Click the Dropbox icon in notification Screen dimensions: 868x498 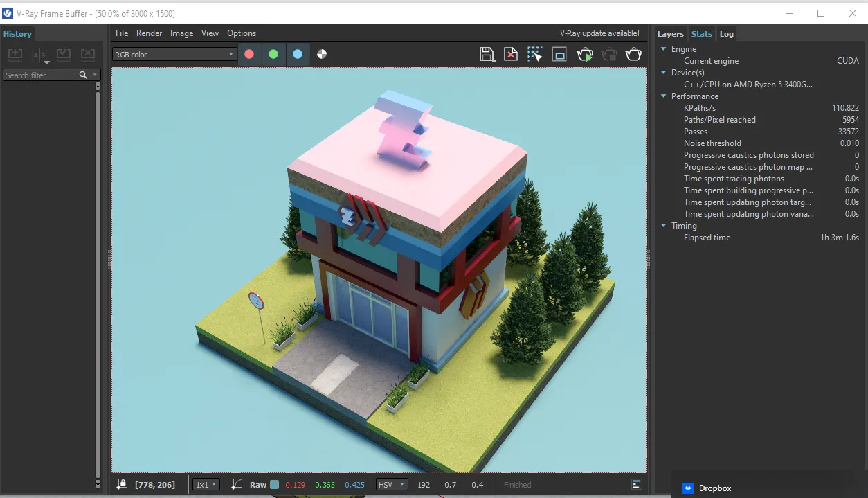(x=688, y=488)
